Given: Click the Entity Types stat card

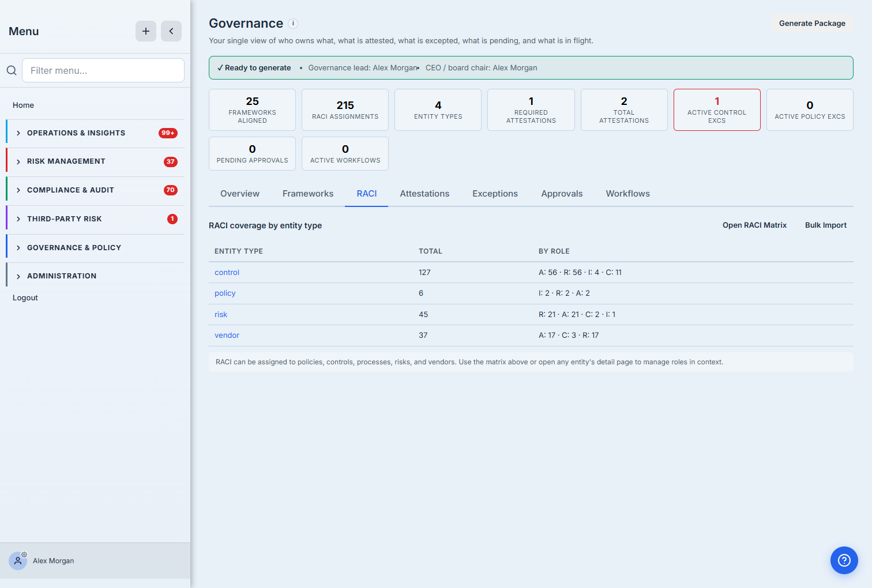Looking at the screenshot, I should click(438, 110).
